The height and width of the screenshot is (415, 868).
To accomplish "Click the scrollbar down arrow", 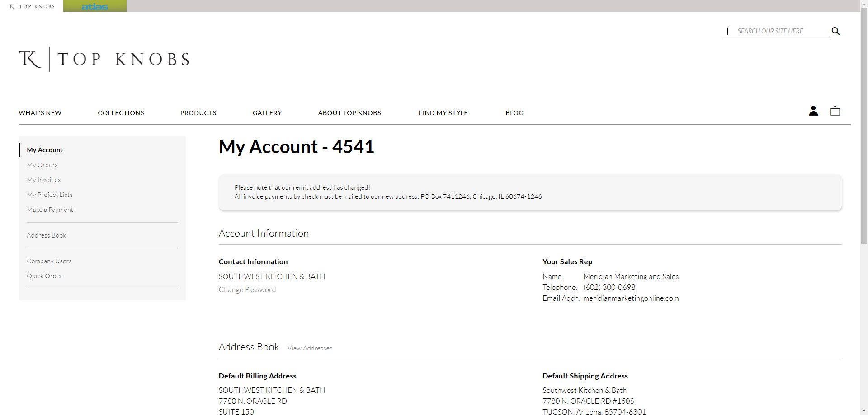I will (864, 411).
